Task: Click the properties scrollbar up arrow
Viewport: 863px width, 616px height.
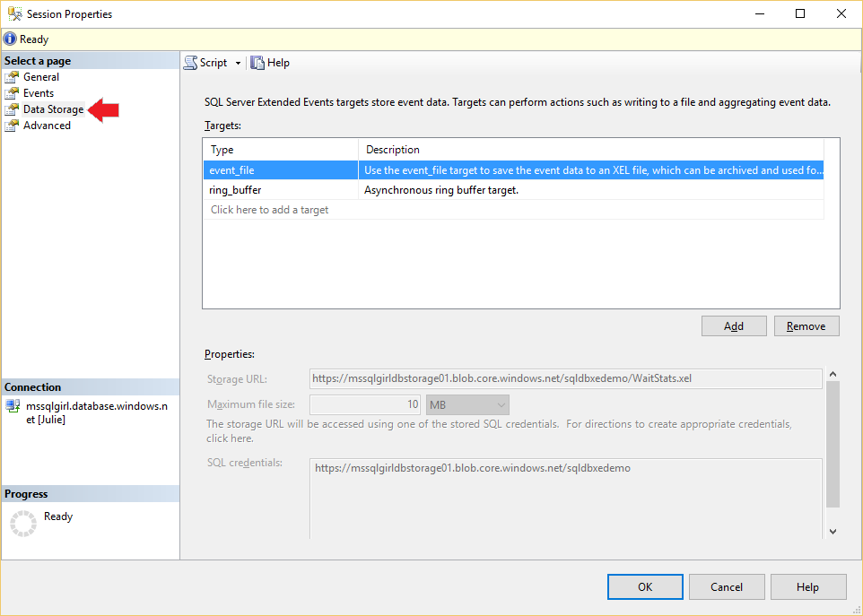Action: [x=832, y=375]
